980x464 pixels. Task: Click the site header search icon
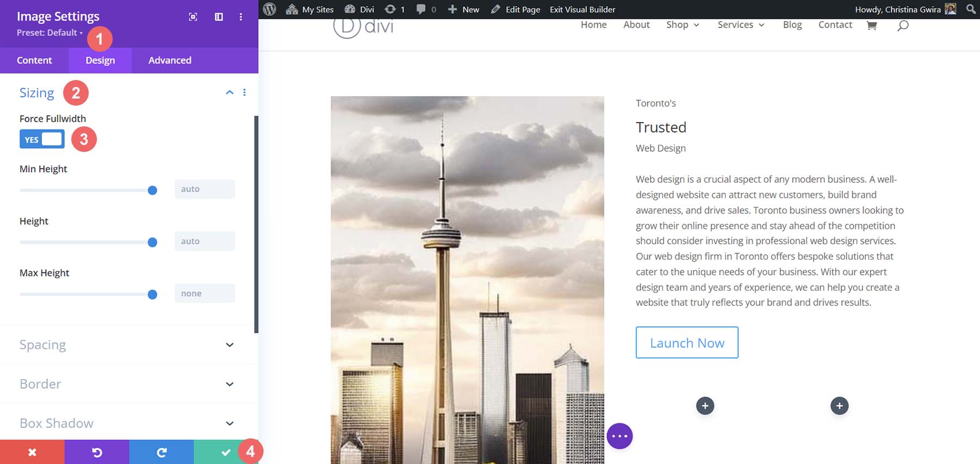click(x=903, y=25)
